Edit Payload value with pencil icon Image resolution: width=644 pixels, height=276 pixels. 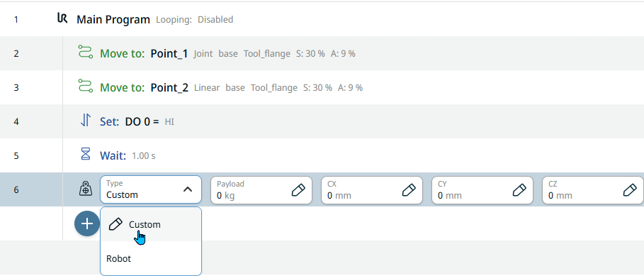[x=298, y=189]
